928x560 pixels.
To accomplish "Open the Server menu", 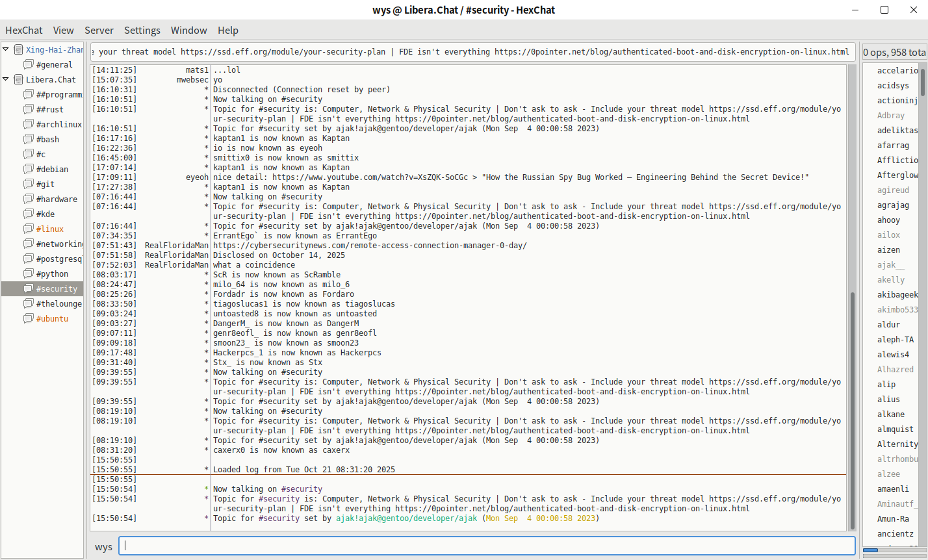I will [x=99, y=30].
